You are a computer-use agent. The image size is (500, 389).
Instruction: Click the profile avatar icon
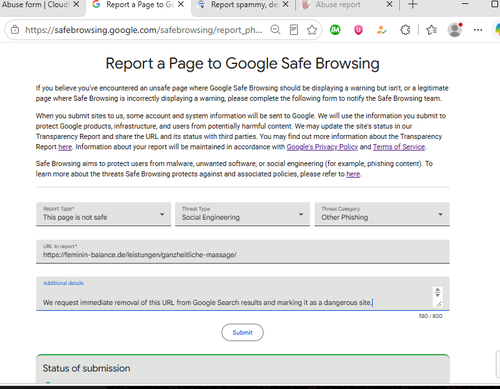pyautogui.click(x=455, y=30)
